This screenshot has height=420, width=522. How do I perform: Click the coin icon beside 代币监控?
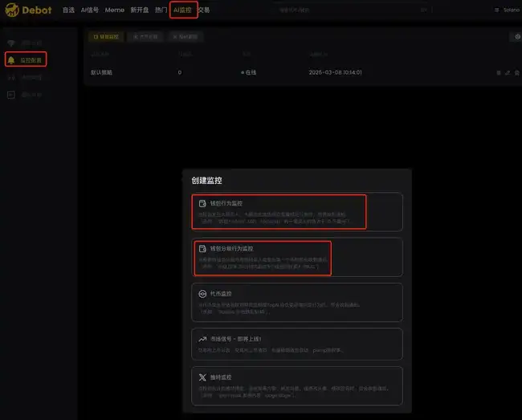coord(202,294)
